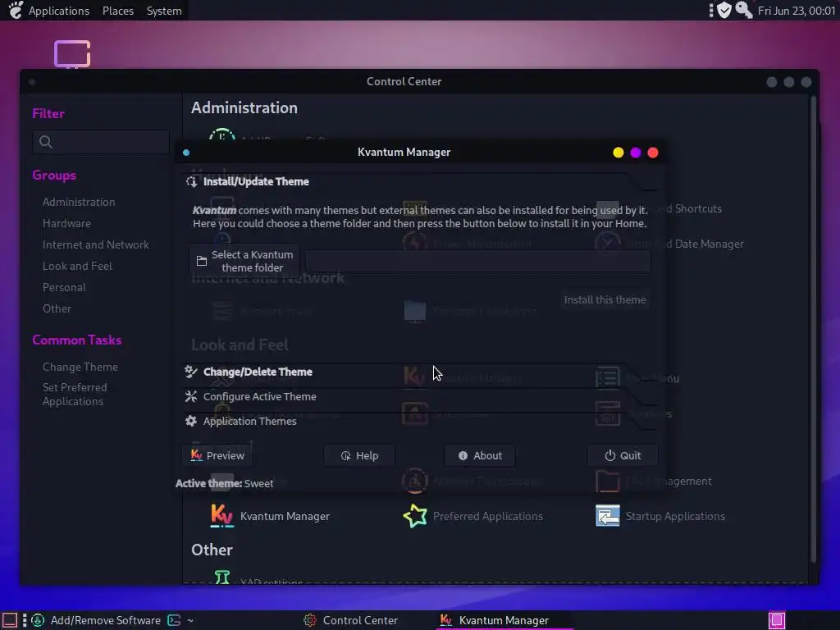Image resolution: width=840 pixels, height=630 pixels.
Task: Open the About dialog button
Action: tap(480, 455)
